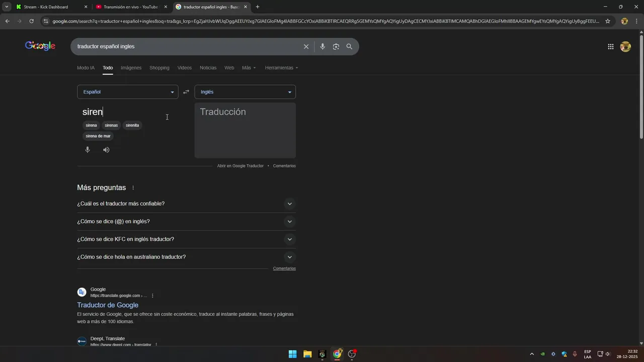Swap the Español and Inglés languages

point(186,92)
